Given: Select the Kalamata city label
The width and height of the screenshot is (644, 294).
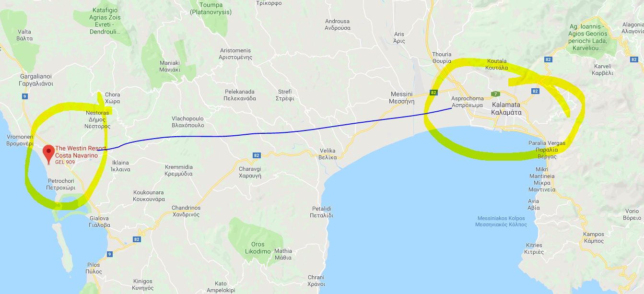Looking at the screenshot, I should (506, 108).
